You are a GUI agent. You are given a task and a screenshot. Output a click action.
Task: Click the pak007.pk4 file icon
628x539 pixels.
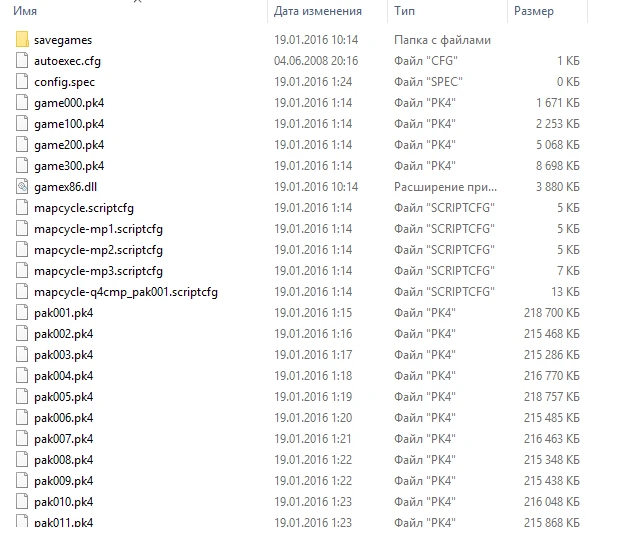click(x=22, y=438)
